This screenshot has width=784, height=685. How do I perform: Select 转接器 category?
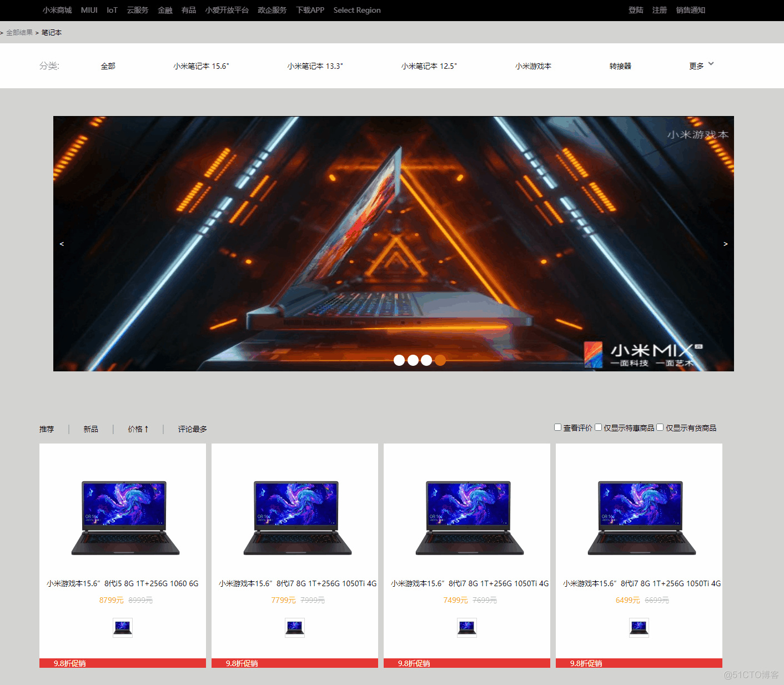(620, 66)
